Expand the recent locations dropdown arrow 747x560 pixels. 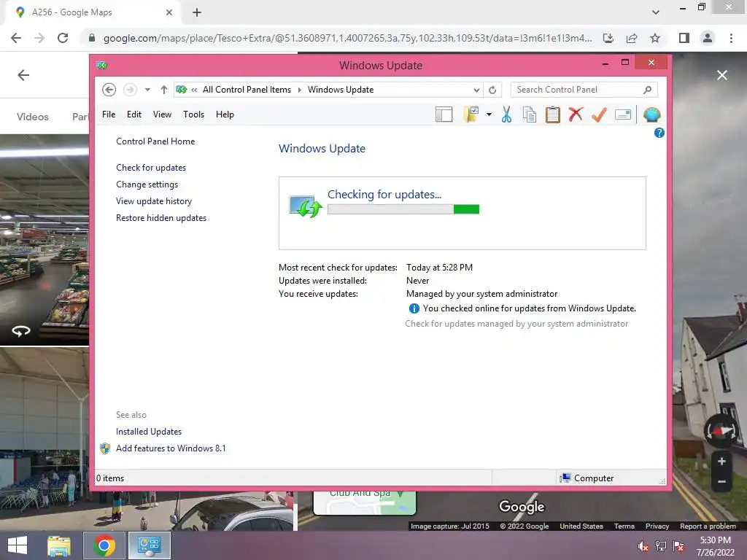point(147,90)
